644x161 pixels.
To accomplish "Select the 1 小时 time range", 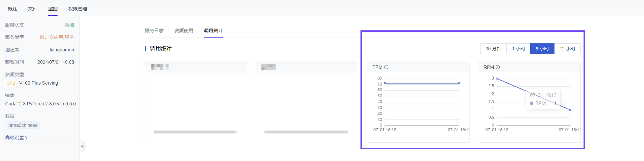I will click(518, 49).
